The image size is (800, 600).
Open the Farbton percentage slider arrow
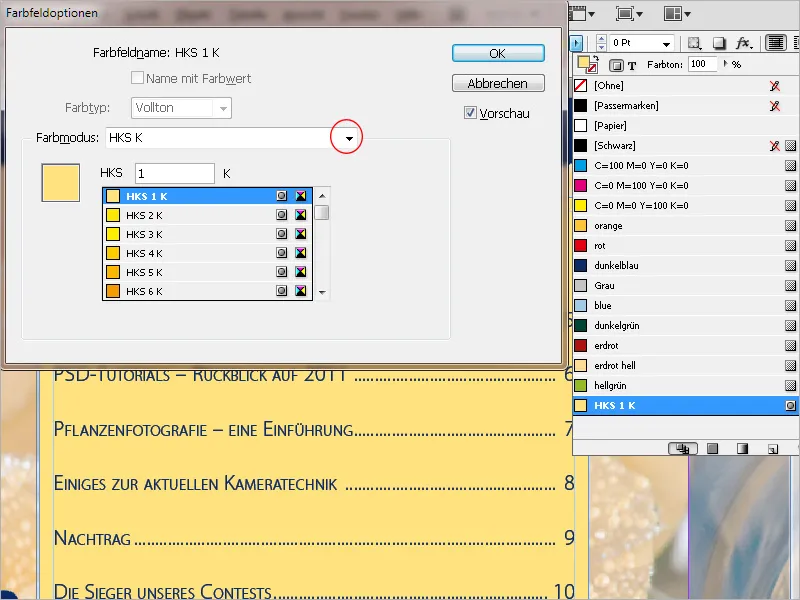726,64
